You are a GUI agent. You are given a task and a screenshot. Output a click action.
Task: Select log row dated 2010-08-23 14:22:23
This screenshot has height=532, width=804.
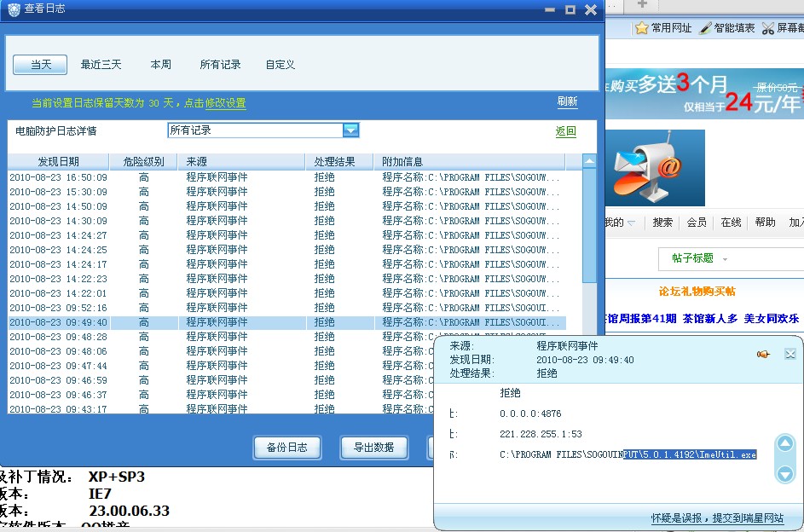click(286, 279)
